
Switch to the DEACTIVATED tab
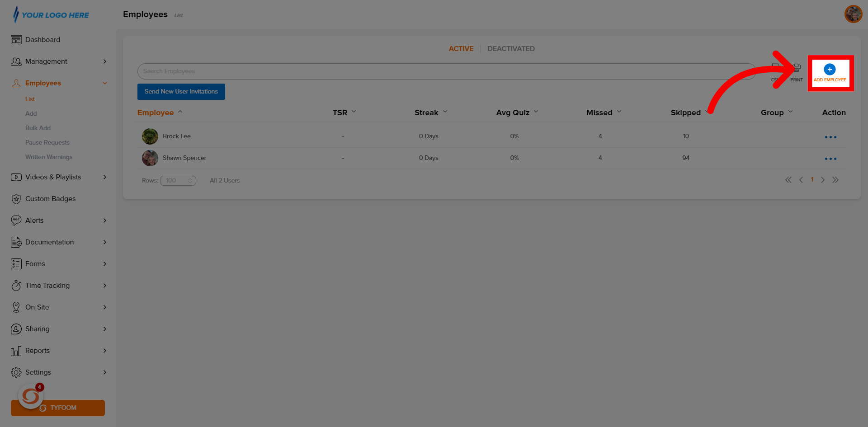[x=511, y=48]
